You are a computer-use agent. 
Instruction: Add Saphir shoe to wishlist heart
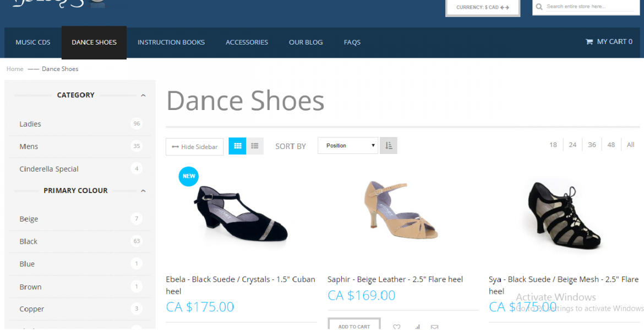coord(397,327)
